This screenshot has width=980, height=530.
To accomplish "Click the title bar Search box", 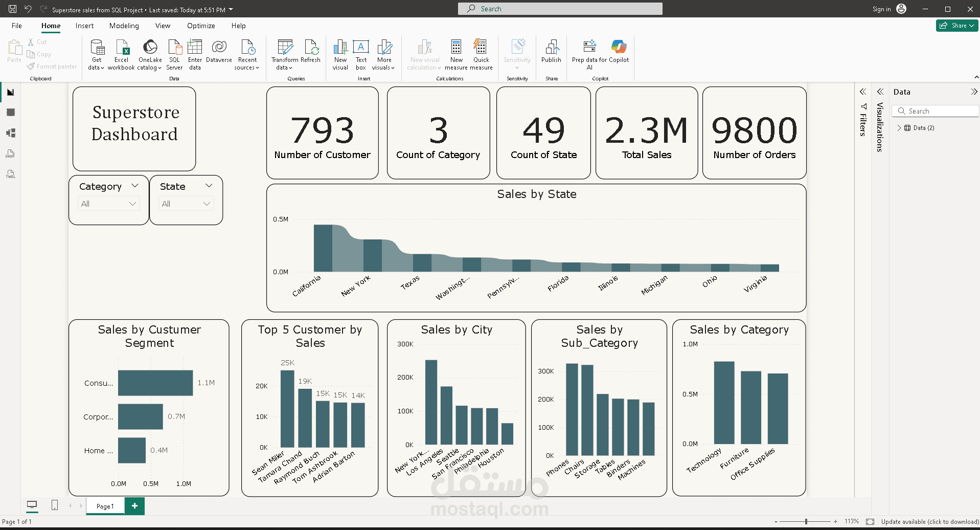I will click(x=560, y=9).
